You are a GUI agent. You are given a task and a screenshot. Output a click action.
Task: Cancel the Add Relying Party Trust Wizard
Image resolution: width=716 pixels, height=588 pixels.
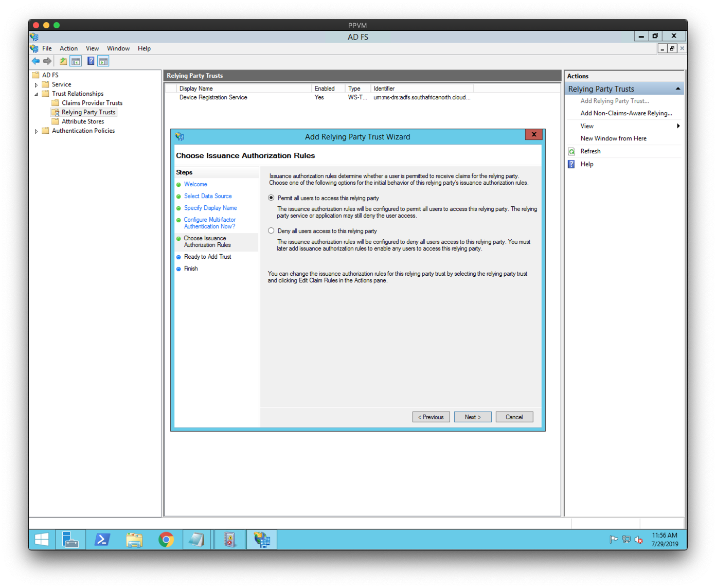(514, 417)
